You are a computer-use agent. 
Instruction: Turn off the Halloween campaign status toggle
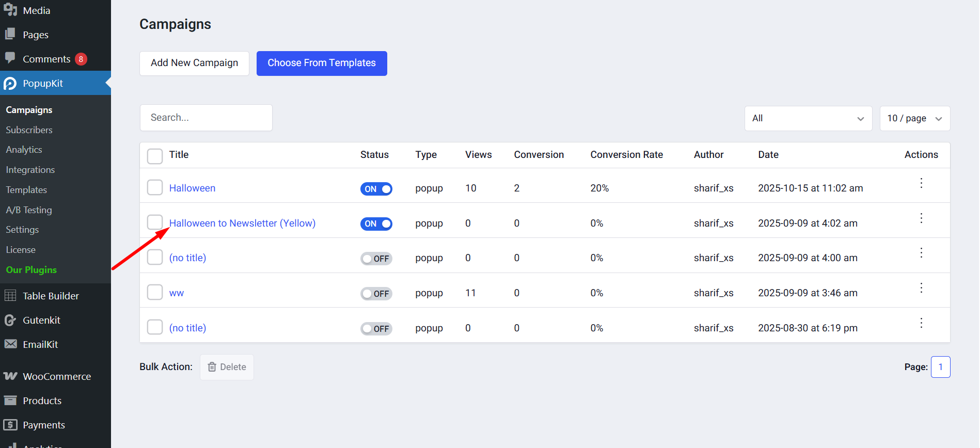tap(376, 189)
